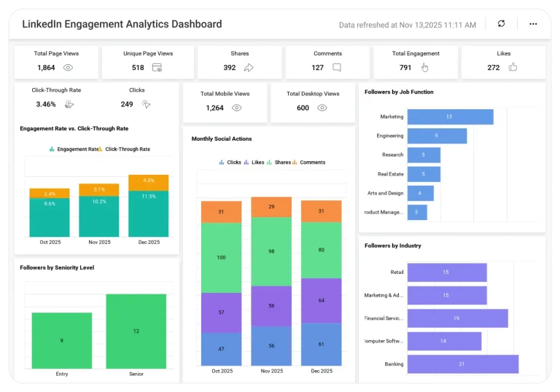Click the Nov 2025 Clicks segment 56
Viewport: 560px width, 392px height.
click(271, 346)
